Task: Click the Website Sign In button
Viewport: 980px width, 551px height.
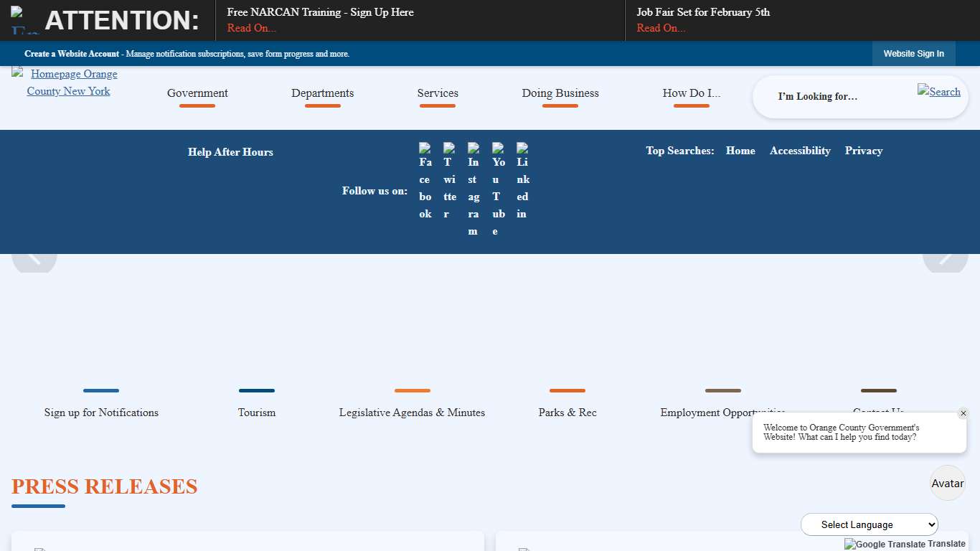Action: (913, 54)
